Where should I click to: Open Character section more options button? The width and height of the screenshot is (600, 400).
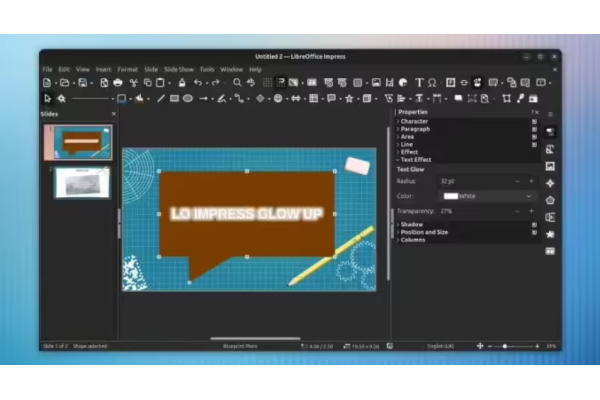point(534,121)
